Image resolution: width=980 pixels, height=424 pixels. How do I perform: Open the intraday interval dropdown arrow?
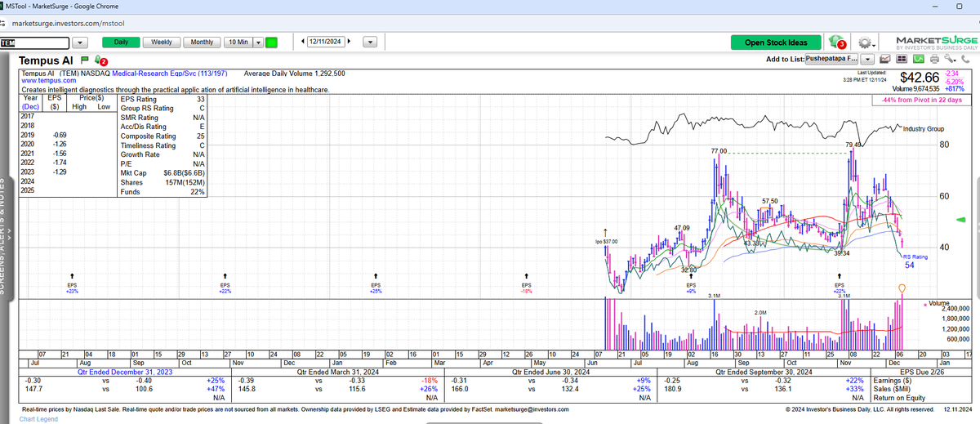(258, 42)
